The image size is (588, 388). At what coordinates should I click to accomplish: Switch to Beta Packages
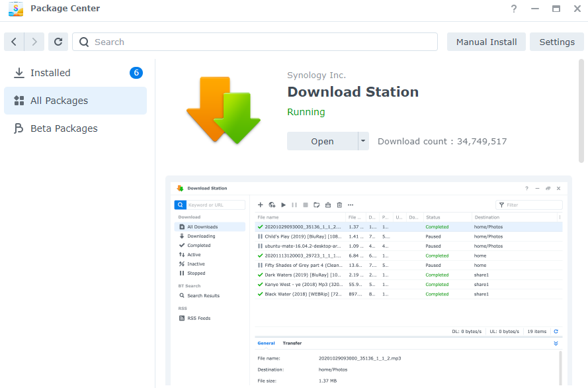(75, 128)
